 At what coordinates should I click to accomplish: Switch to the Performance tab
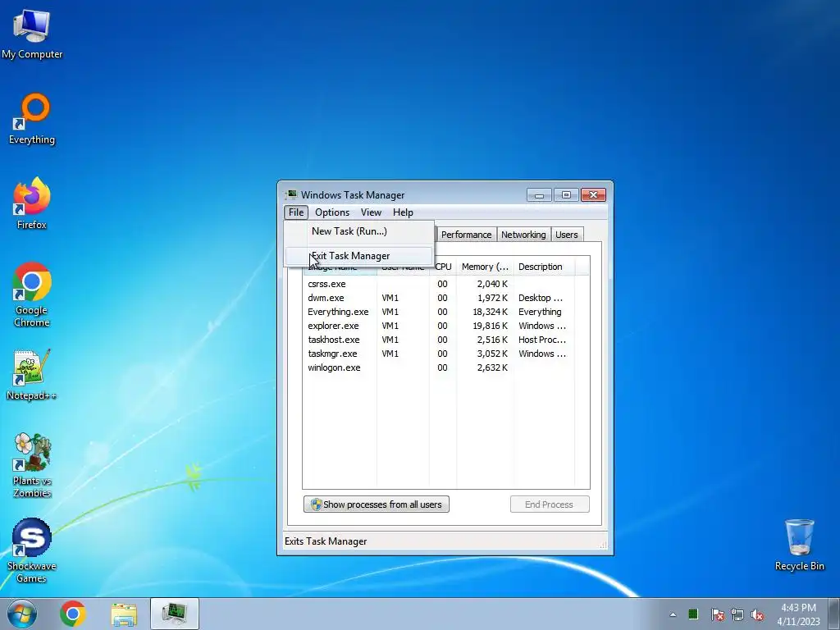click(x=466, y=235)
